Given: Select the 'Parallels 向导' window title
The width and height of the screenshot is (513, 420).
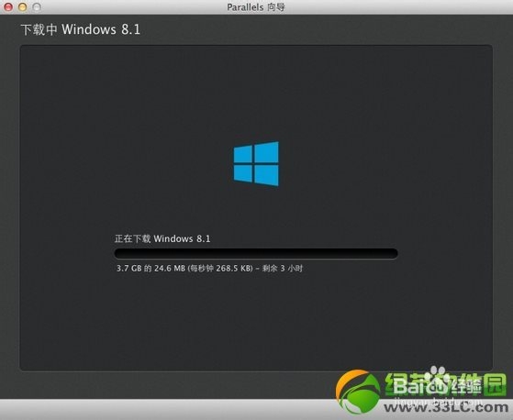Looking at the screenshot, I should pyautogui.click(x=256, y=7).
